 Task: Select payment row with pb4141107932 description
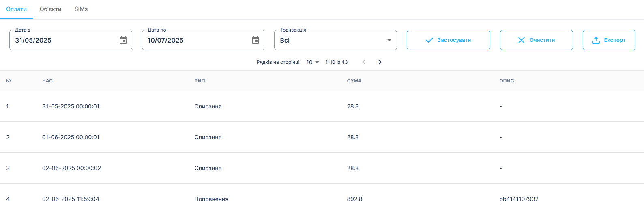point(322,199)
